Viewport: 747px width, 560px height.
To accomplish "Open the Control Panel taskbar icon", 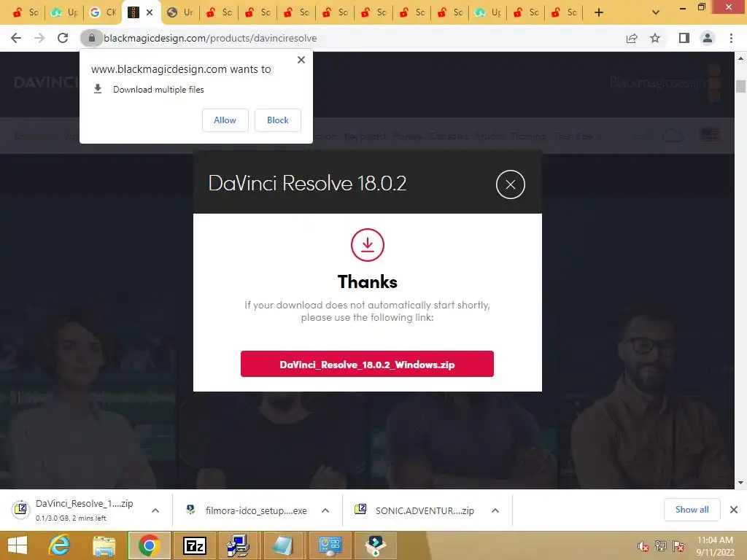I will click(330, 545).
